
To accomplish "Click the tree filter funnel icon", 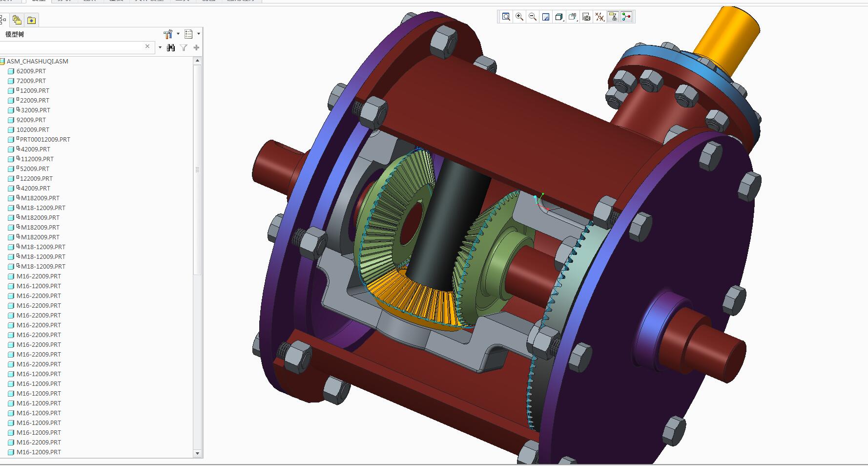I will pyautogui.click(x=184, y=47).
